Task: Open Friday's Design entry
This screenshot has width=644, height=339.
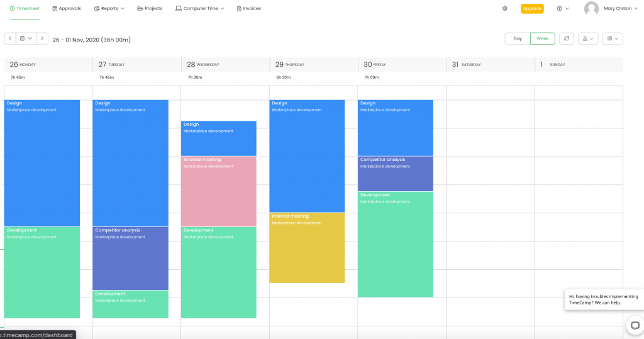Action: pyautogui.click(x=396, y=128)
